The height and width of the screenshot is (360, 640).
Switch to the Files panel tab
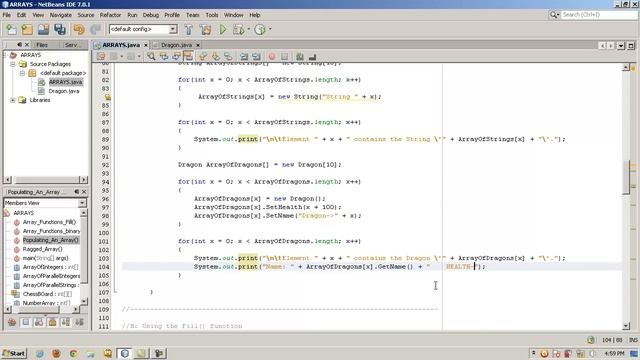[x=42, y=45]
